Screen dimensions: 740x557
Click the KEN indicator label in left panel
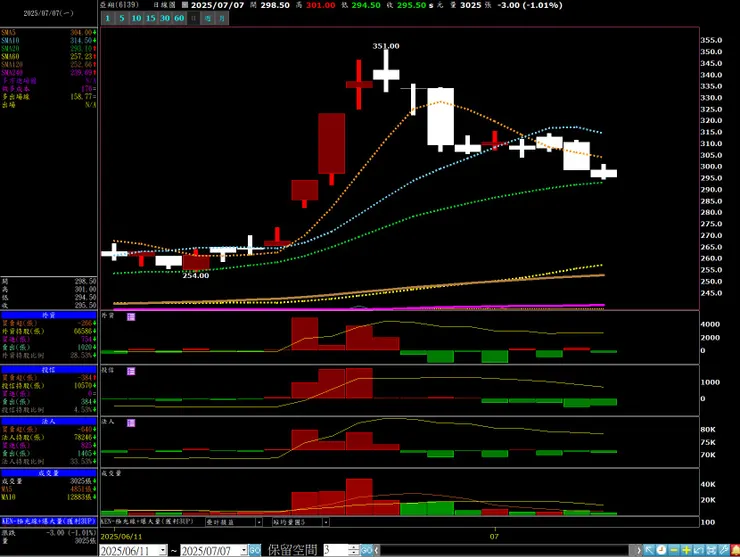coord(49,522)
